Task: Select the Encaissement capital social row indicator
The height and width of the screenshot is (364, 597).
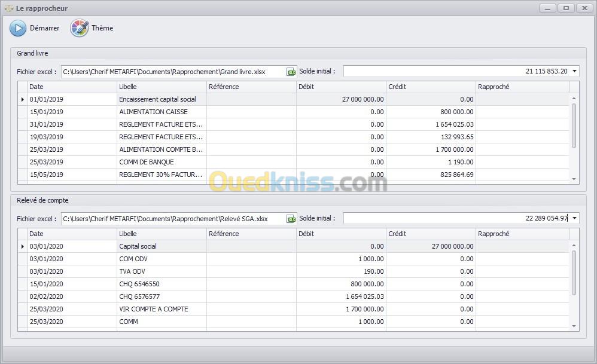Action: tap(23, 100)
